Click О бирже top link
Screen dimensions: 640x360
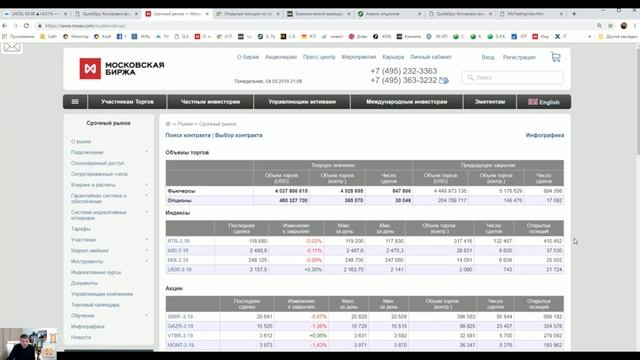[x=248, y=57]
